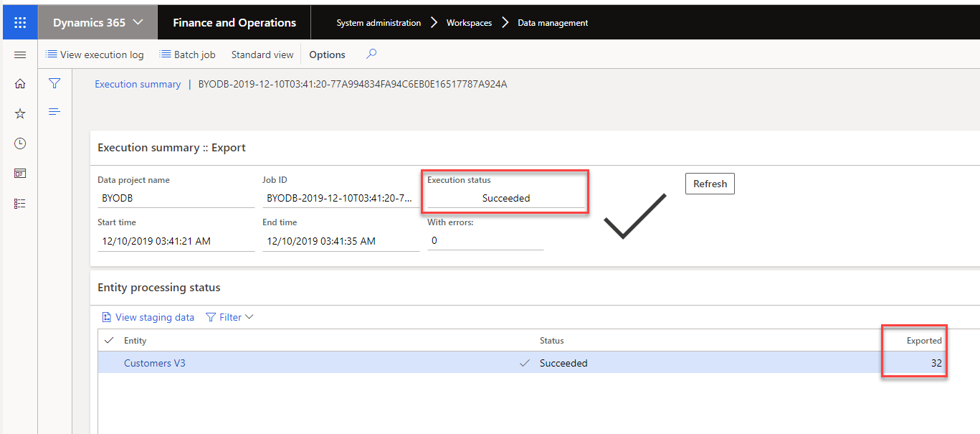Toggle the related information lines icon
The width and height of the screenshot is (980, 434).
pyautogui.click(x=54, y=112)
